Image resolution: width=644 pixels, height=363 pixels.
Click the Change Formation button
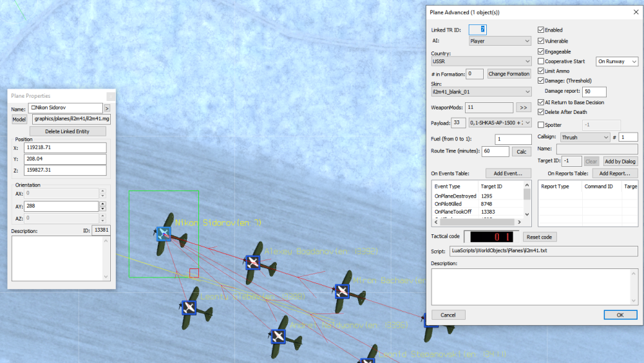point(509,74)
